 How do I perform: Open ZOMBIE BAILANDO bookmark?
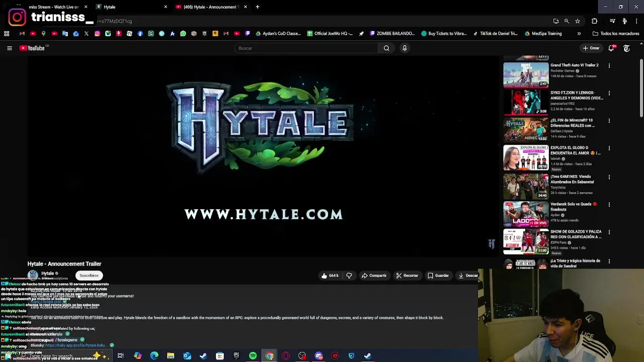click(x=392, y=34)
